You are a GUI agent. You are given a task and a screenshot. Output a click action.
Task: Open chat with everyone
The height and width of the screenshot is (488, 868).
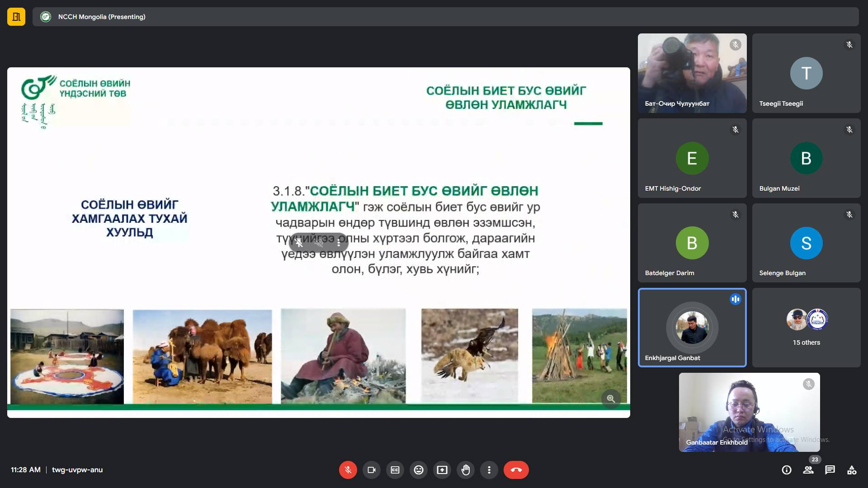(x=830, y=470)
